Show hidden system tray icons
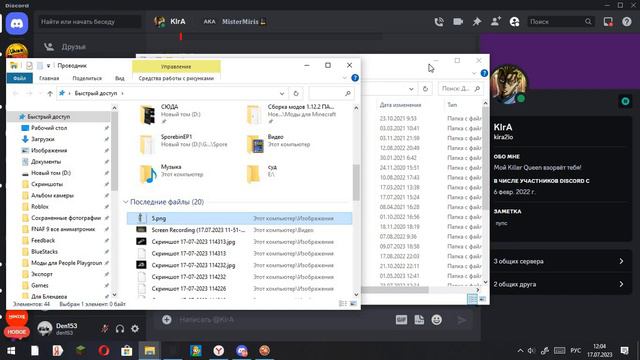 point(520,351)
